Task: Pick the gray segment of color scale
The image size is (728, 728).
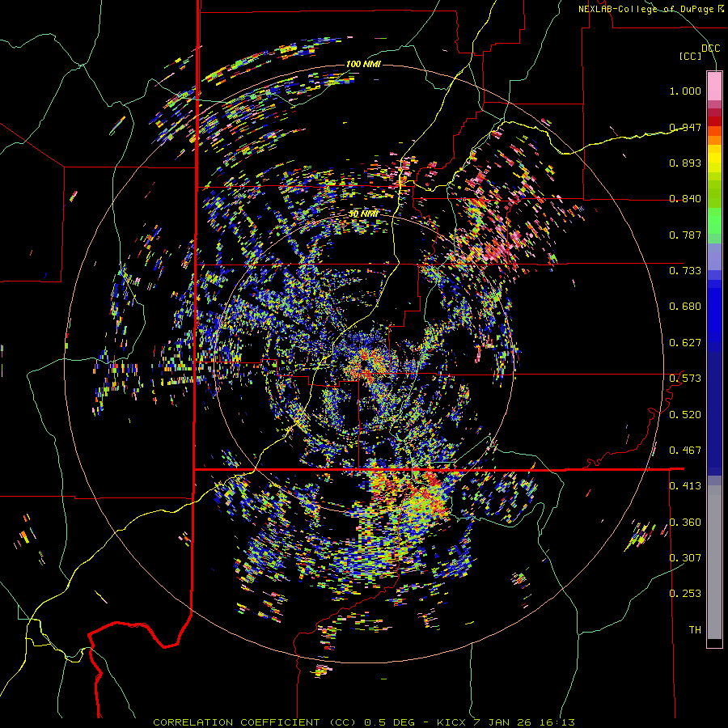Action: click(x=714, y=562)
